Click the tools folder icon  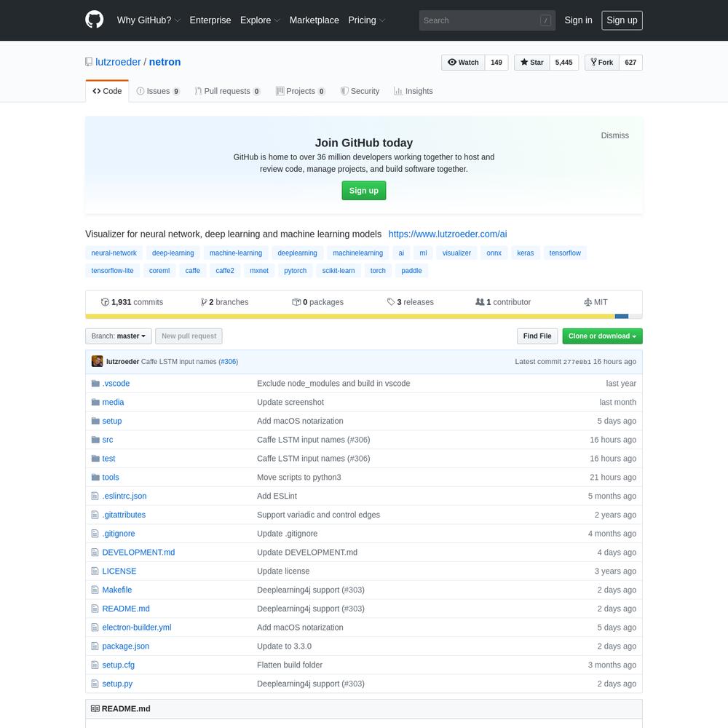pyautogui.click(x=95, y=478)
